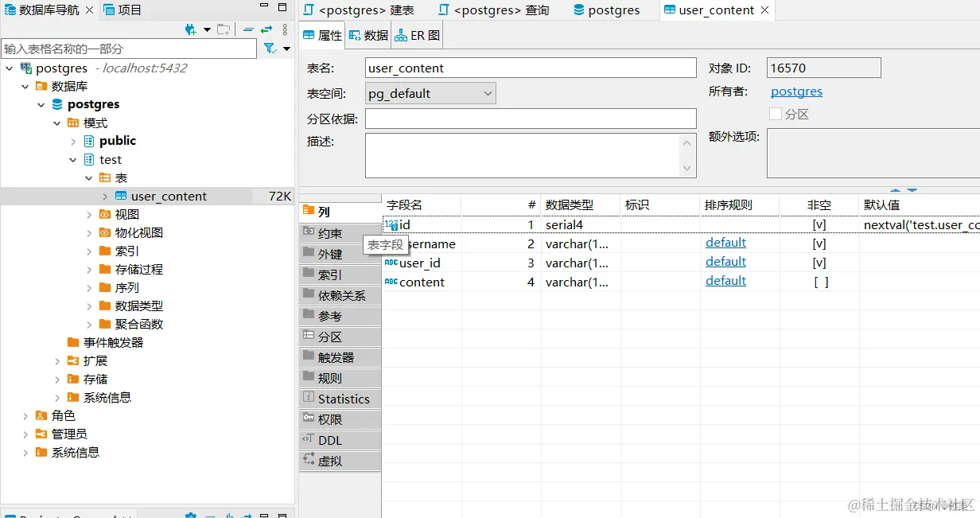Image resolution: width=980 pixels, height=518 pixels.
Task: Expand the user_content table node
Action: (x=105, y=196)
